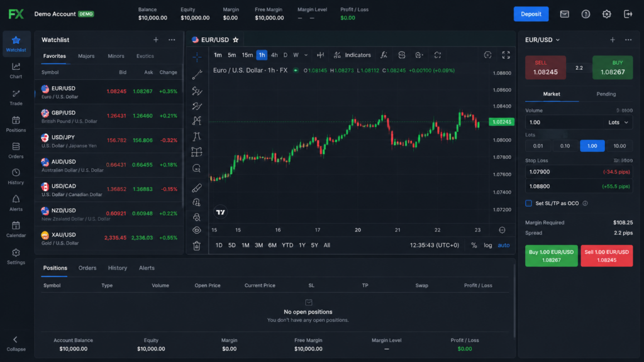Click the logout icon in the header

point(628,14)
